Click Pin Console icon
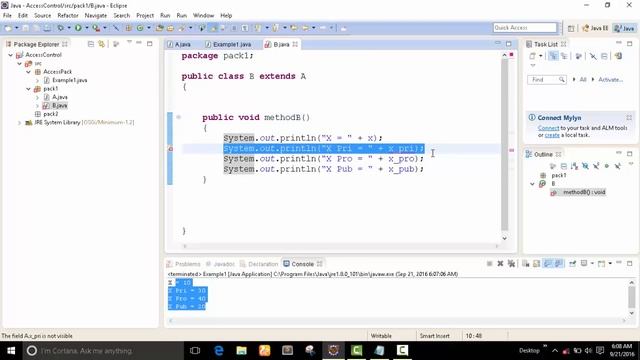This screenshot has width=640, height=360. point(573,264)
